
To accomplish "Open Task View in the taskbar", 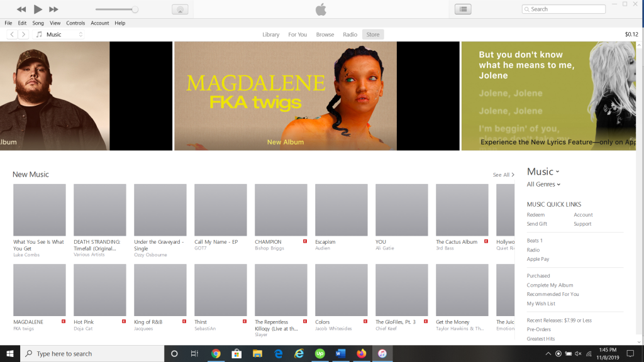I will point(195,353).
